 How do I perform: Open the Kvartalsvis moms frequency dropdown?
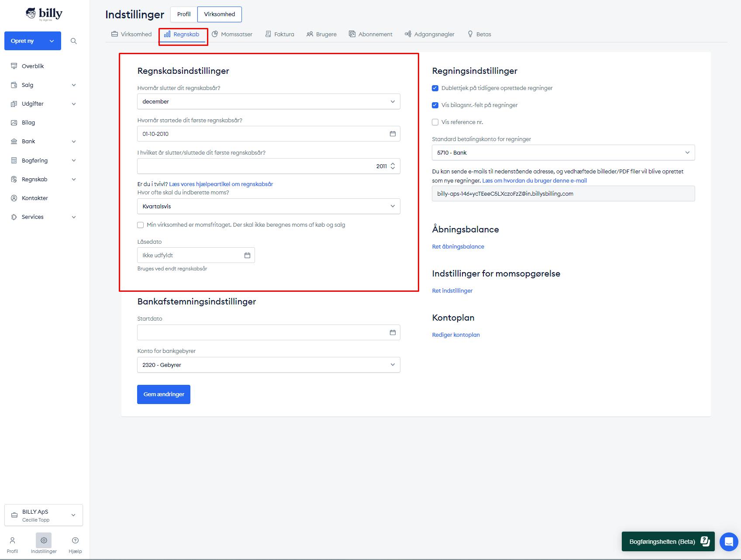click(x=269, y=206)
